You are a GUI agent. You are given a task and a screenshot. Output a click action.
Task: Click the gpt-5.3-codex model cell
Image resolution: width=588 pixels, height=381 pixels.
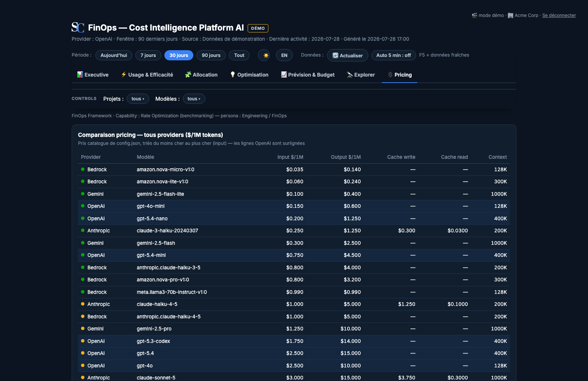pyautogui.click(x=153, y=341)
